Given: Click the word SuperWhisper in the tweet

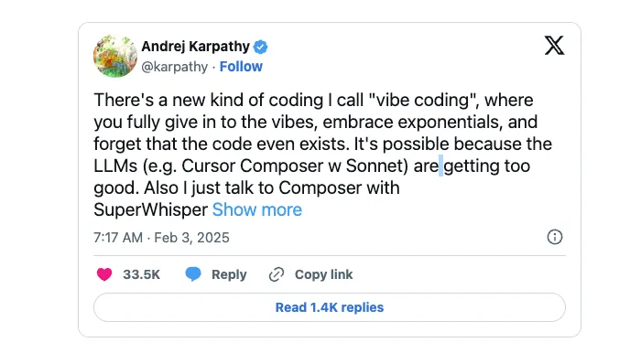Looking at the screenshot, I should click(x=151, y=209).
